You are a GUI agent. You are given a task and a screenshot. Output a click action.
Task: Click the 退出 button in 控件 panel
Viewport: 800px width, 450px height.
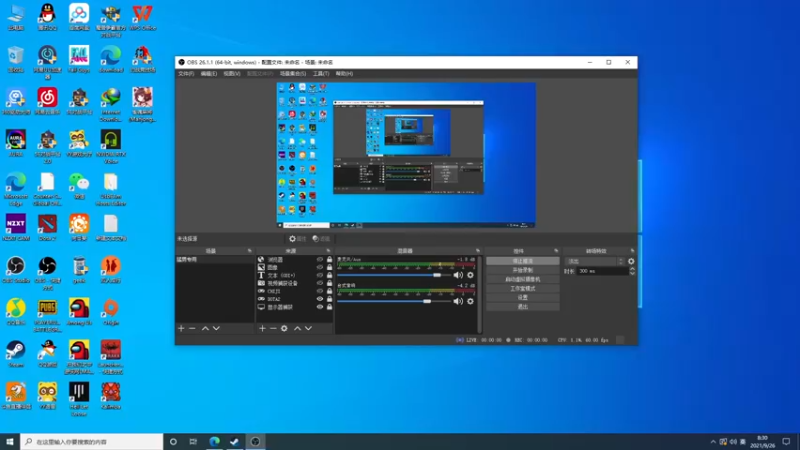click(x=522, y=307)
